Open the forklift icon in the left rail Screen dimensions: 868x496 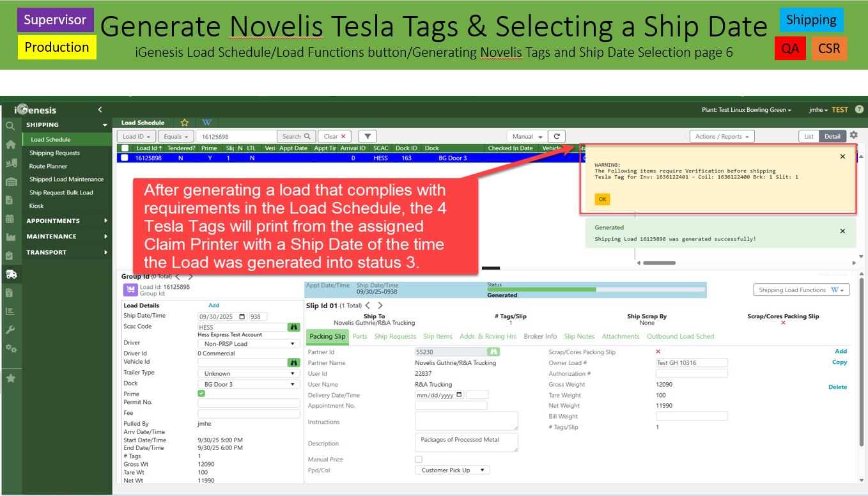coord(10,163)
